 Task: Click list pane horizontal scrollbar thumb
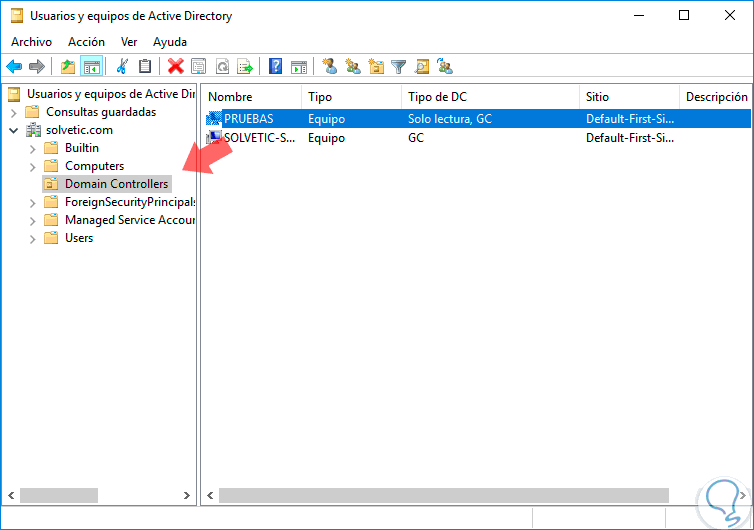coord(443,495)
